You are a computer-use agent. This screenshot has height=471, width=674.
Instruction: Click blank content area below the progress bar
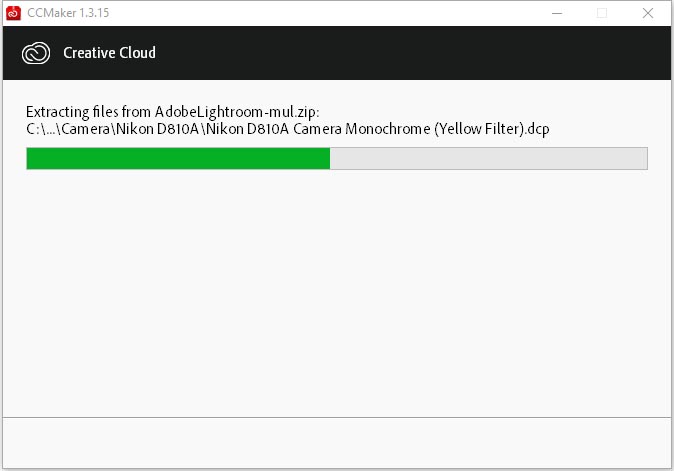[x=337, y=292]
